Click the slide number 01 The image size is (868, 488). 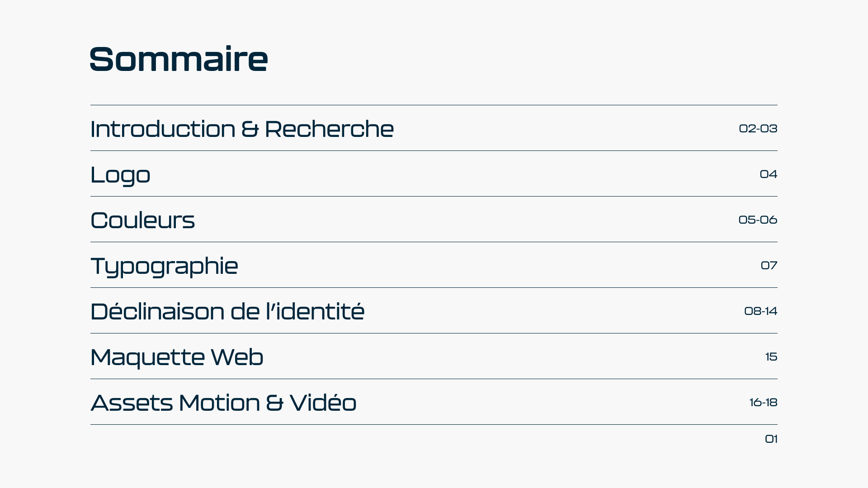point(771,439)
